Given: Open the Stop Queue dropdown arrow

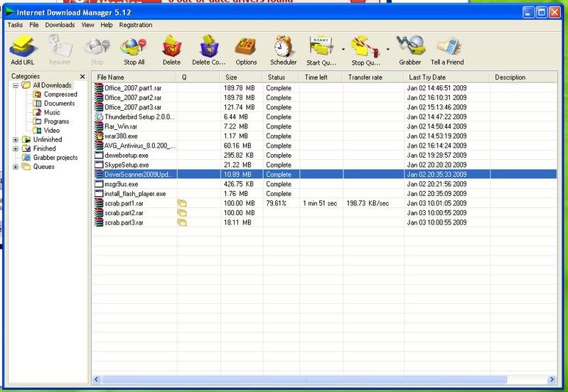Looking at the screenshot, I should tap(387, 49).
